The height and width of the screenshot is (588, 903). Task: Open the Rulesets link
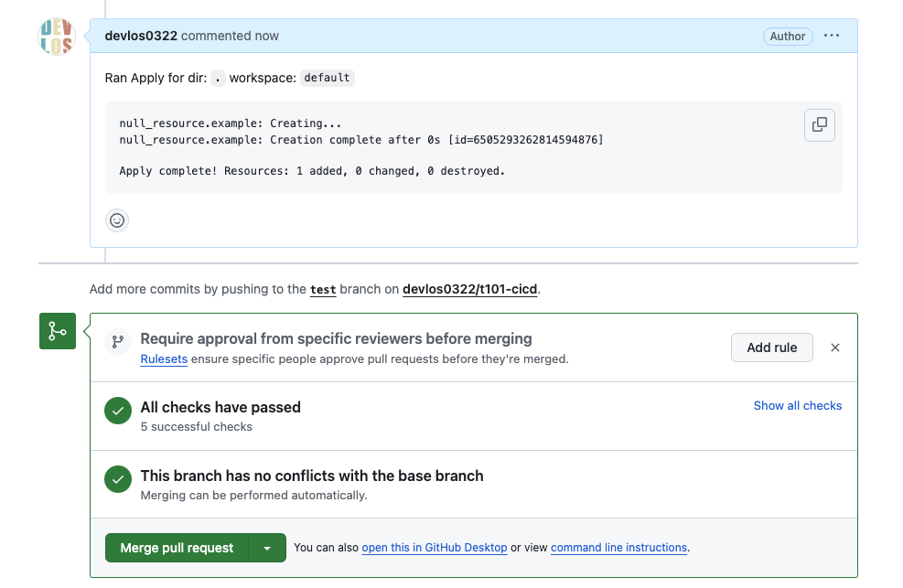[x=164, y=359]
